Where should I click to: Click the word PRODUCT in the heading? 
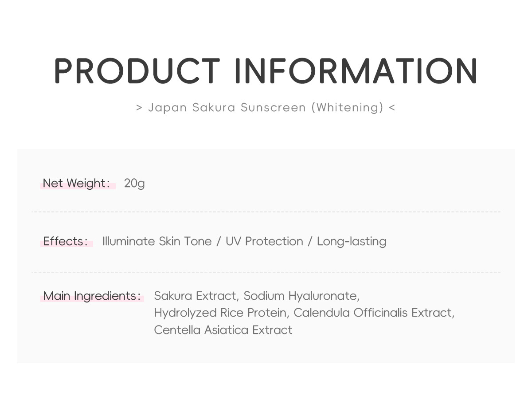(137, 71)
